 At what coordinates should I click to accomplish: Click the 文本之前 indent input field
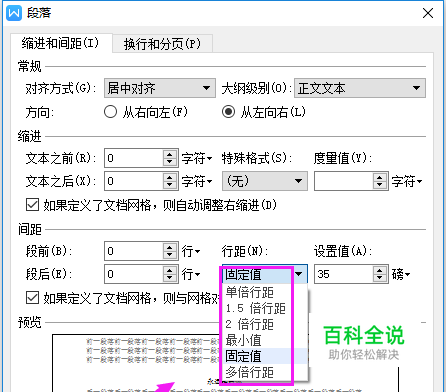(134, 158)
